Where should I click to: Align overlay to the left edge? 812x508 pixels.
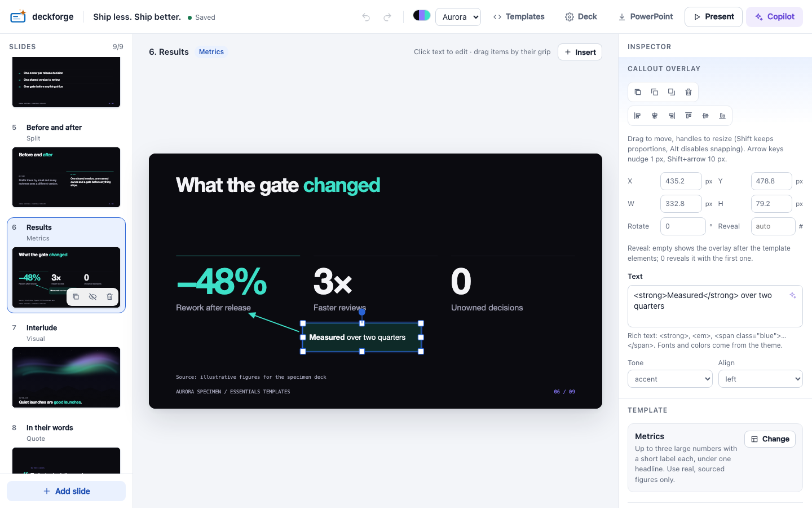click(638, 116)
